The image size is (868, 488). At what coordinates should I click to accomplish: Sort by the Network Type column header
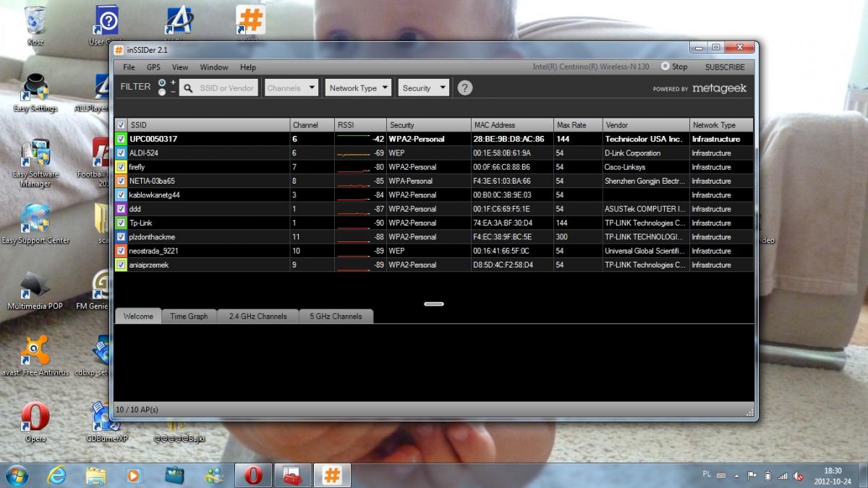(x=721, y=125)
